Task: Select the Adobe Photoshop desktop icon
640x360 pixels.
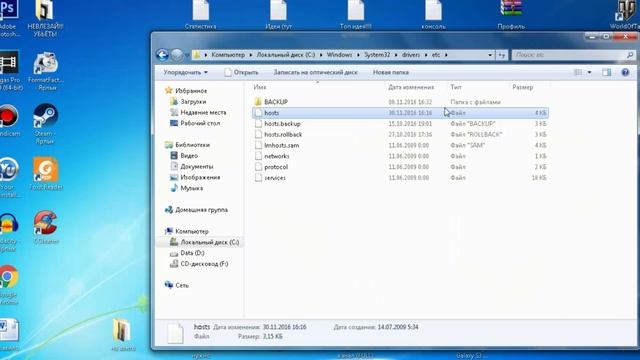Action: [x=9, y=19]
